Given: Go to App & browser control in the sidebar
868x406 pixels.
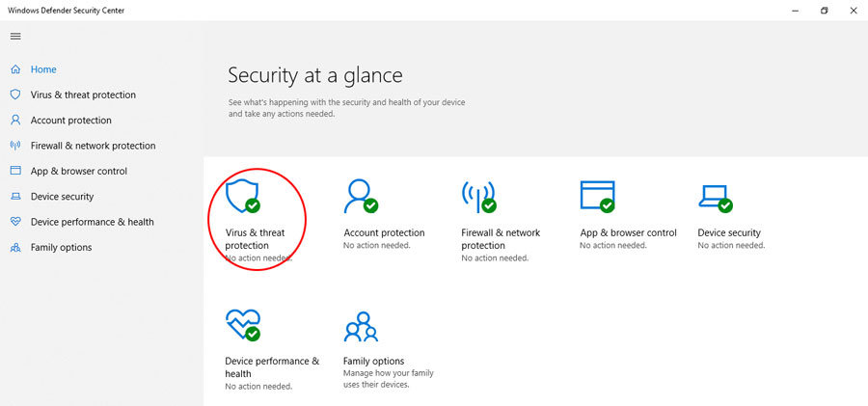Looking at the screenshot, I should (x=79, y=171).
